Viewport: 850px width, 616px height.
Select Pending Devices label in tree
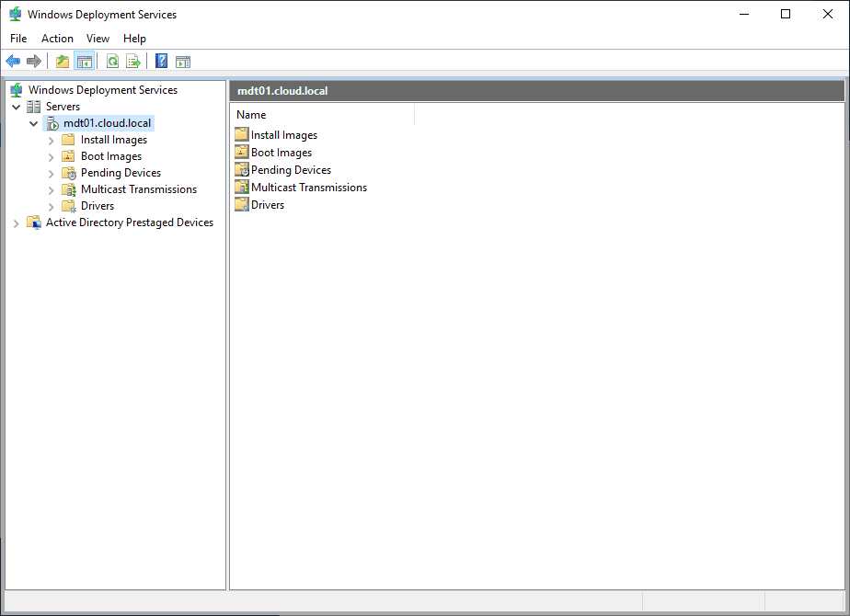121,173
